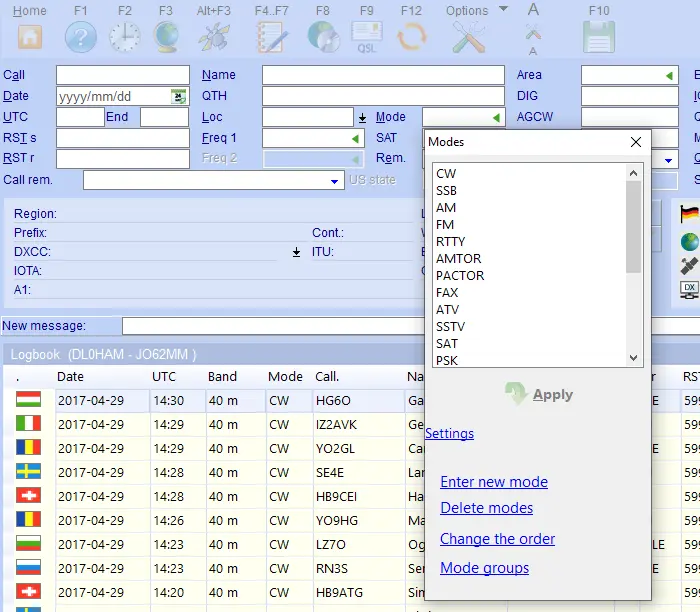Click the Russian flag for RN3S row
The width and height of the screenshot is (700, 612).
coord(29,567)
